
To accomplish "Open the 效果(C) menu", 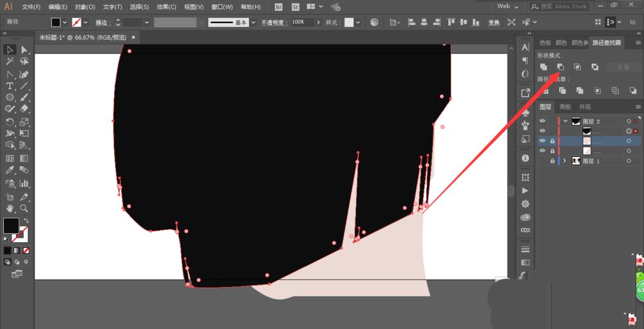I will 167,6.
